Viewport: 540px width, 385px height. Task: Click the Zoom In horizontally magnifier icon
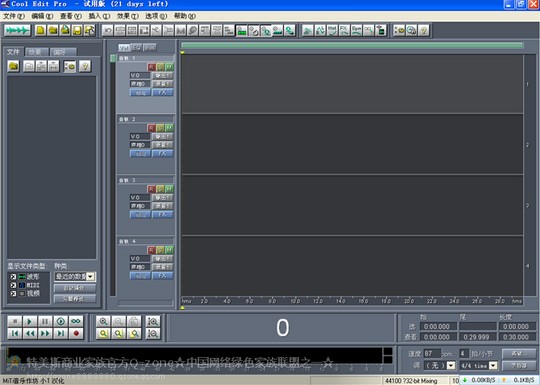coord(103,322)
